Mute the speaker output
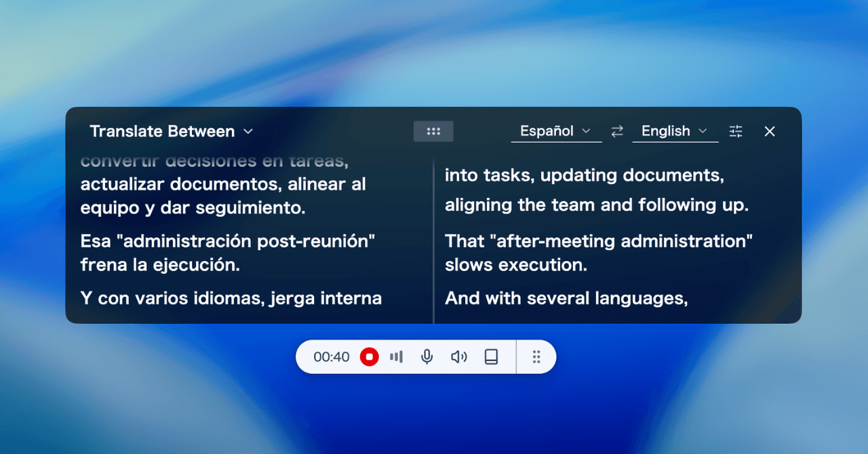 (x=458, y=356)
